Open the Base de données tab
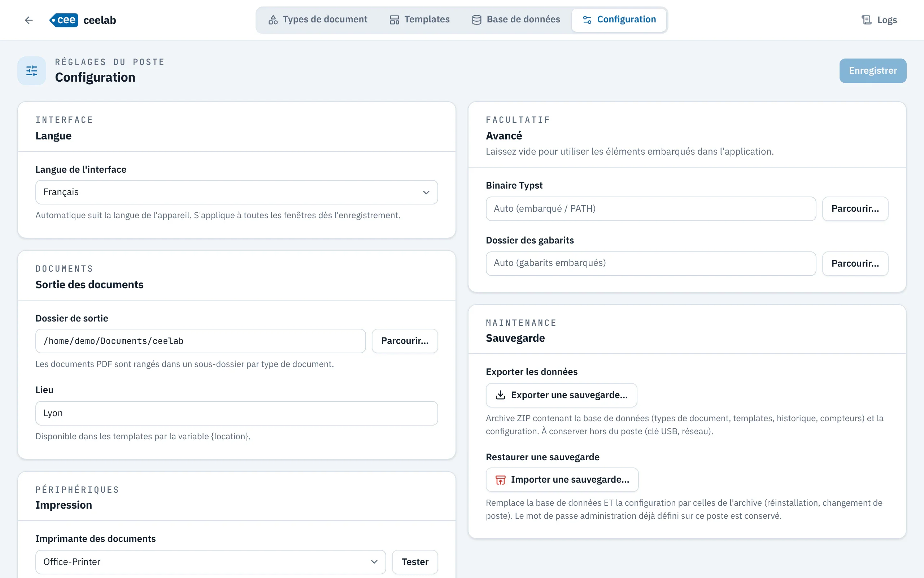 (516, 20)
